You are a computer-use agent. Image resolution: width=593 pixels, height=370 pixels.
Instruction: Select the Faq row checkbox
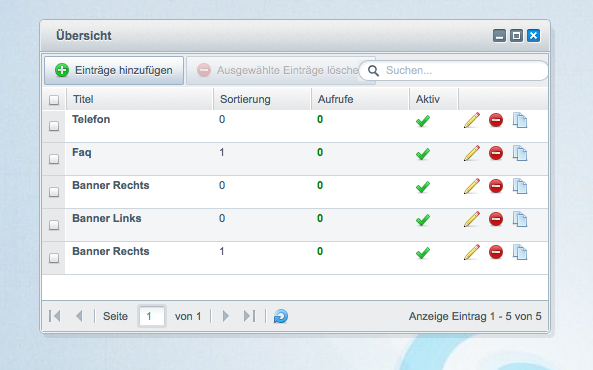[x=54, y=159]
